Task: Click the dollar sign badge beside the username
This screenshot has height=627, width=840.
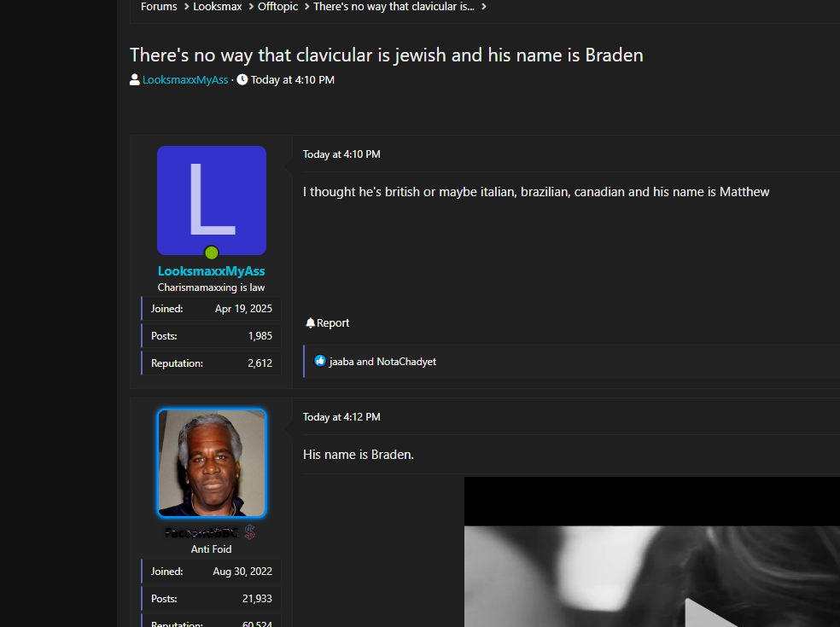Action: pos(249,531)
